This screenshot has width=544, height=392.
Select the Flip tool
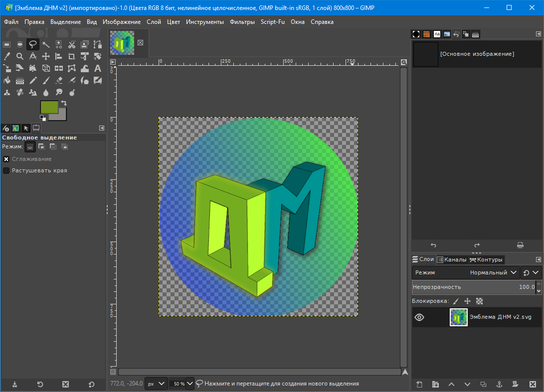click(x=59, y=69)
